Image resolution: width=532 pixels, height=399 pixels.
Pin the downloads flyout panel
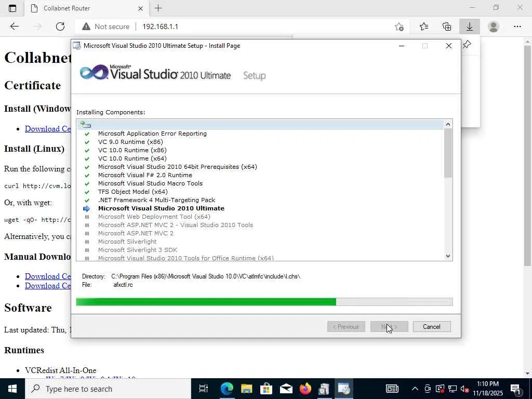tap(467, 45)
